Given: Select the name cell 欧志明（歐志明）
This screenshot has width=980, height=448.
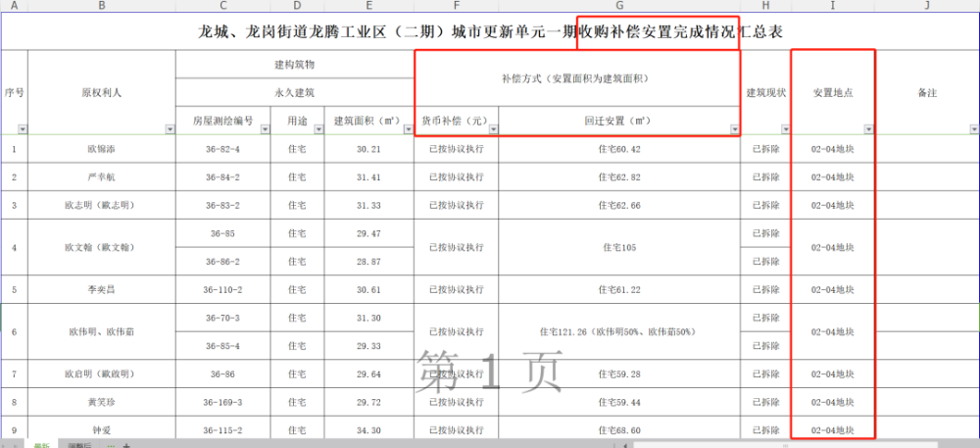Looking at the screenshot, I should [102, 205].
